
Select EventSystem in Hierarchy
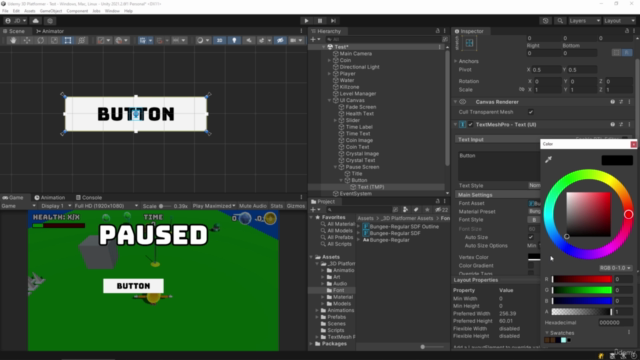356,193
